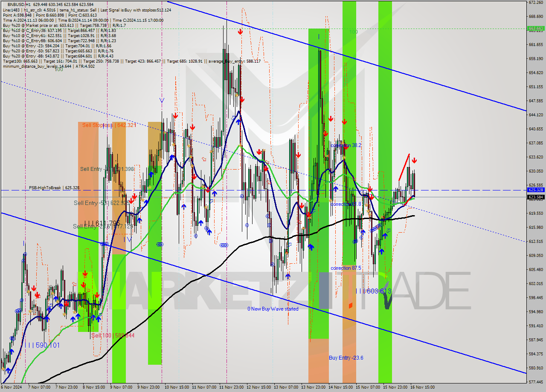Click the blue 625.328 price tag on axis
Image resolution: width=546 pixels, height=392 pixels.
[x=536, y=190]
